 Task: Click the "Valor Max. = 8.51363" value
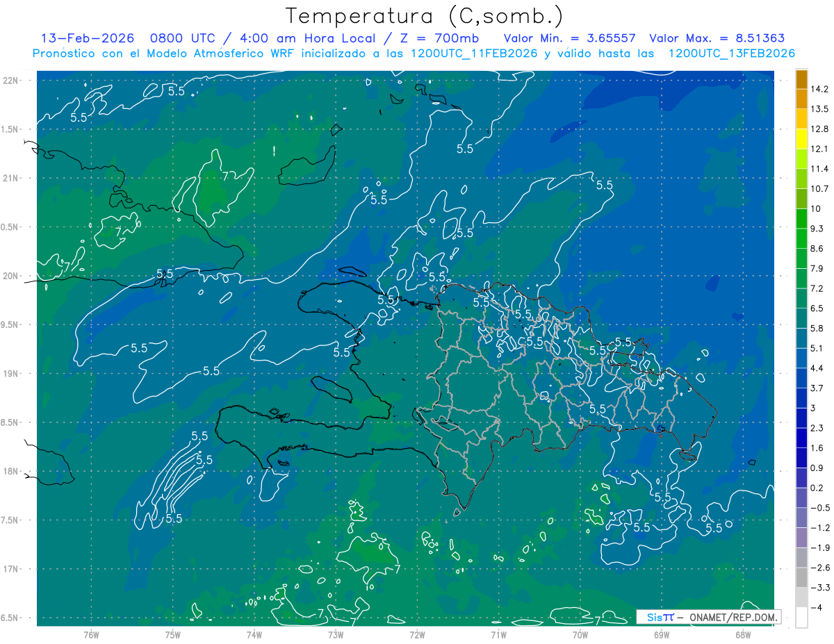click(719, 38)
